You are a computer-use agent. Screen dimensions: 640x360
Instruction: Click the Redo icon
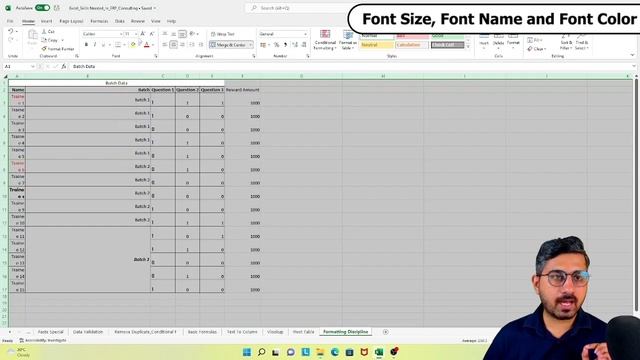pos(11,40)
